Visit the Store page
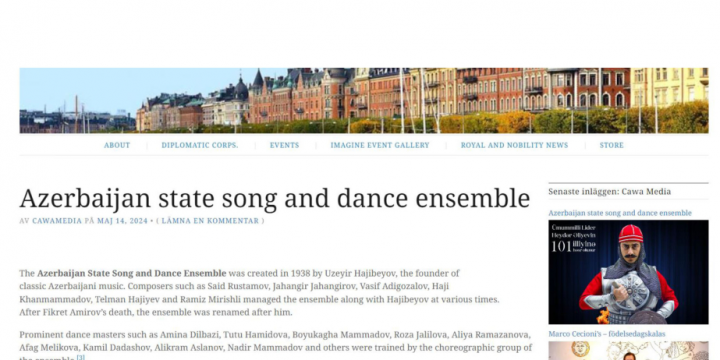This screenshot has width=720, height=360. (x=611, y=145)
